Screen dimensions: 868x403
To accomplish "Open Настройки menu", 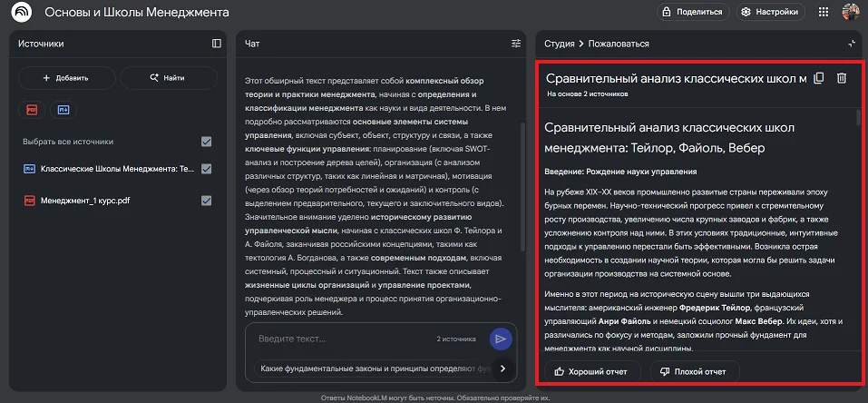I will click(x=769, y=13).
